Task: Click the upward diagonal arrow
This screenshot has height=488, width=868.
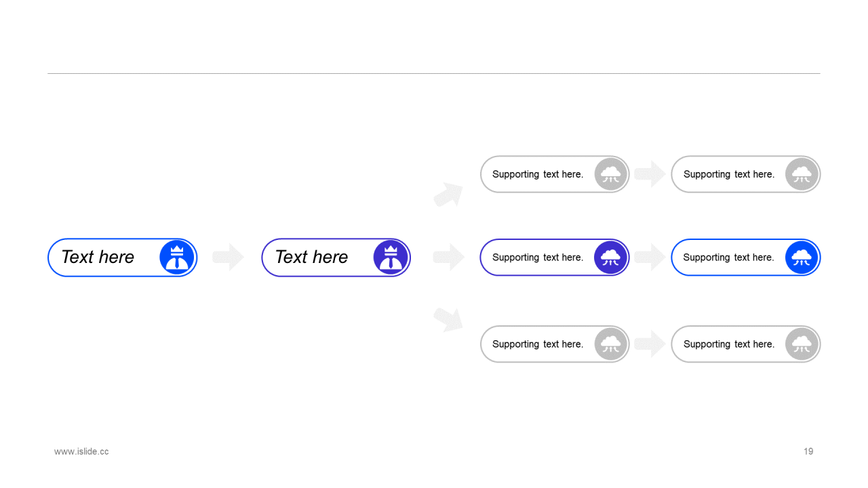Action: [448, 195]
